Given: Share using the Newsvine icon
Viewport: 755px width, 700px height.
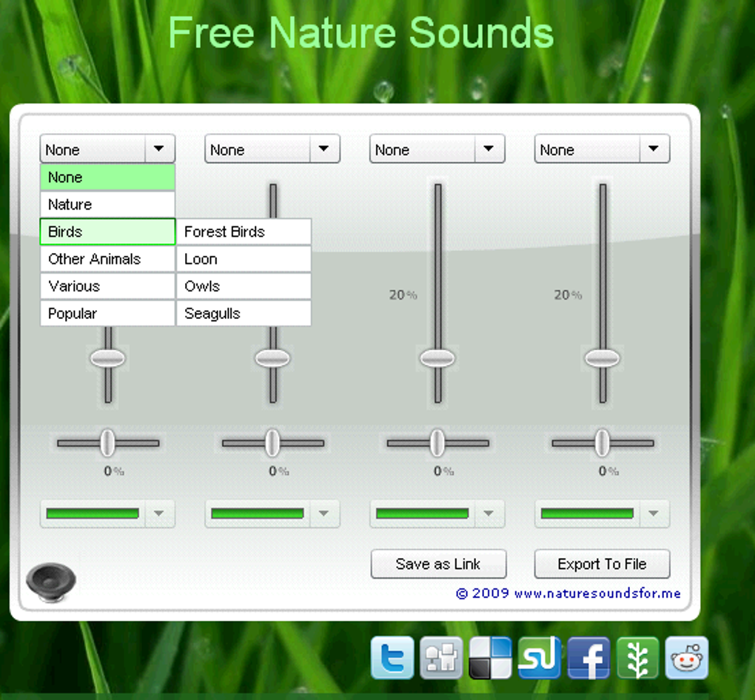Looking at the screenshot, I should tap(637, 657).
